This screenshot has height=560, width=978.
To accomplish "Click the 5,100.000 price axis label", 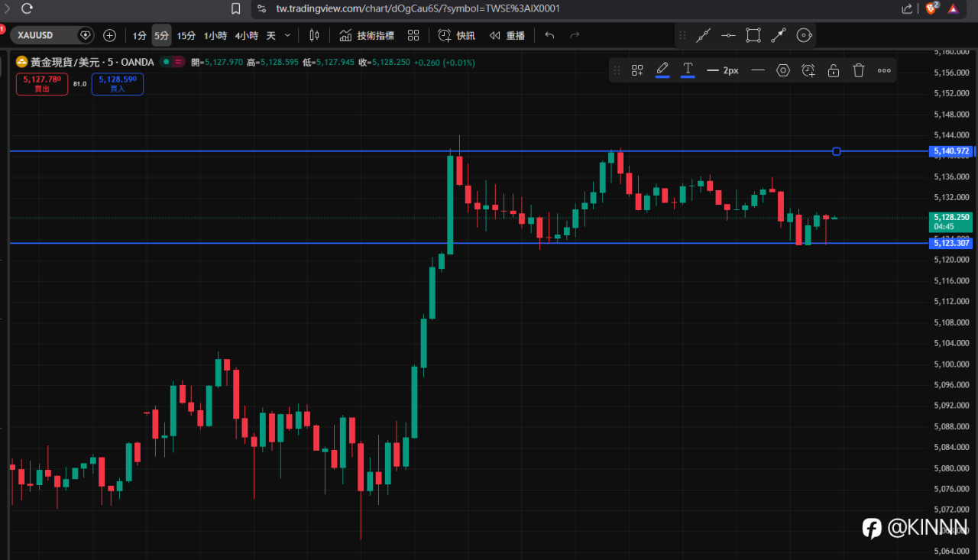I will (951, 364).
